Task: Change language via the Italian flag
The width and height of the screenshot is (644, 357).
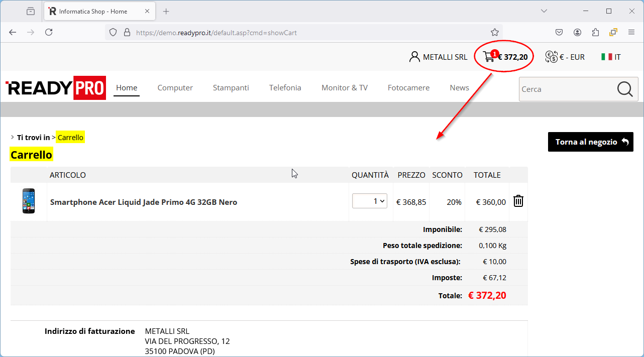Action: [606, 57]
